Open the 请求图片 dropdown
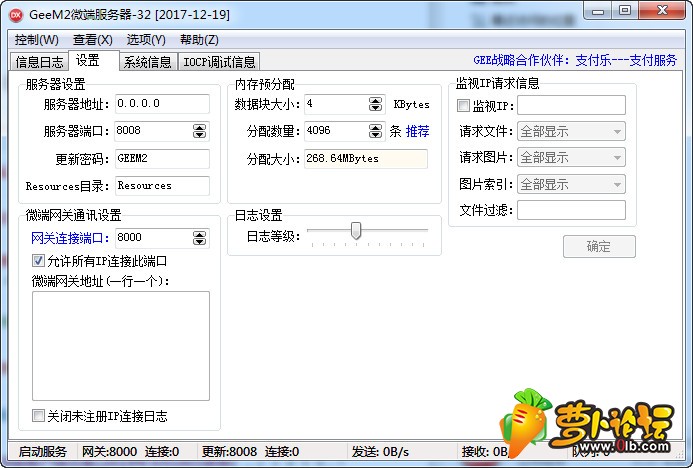 [571, 157]
